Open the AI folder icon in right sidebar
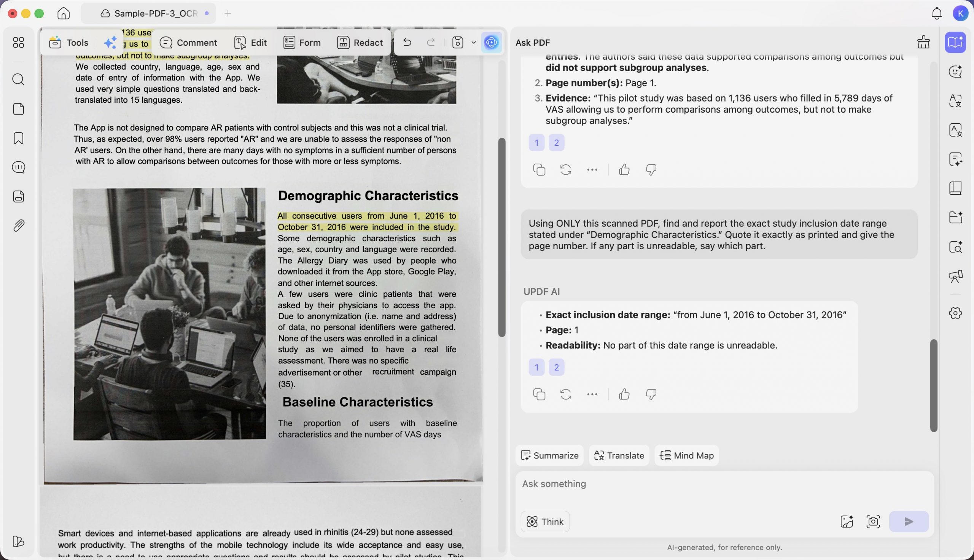The height and width of the screenshot is (560, 974). coord(955,218)
